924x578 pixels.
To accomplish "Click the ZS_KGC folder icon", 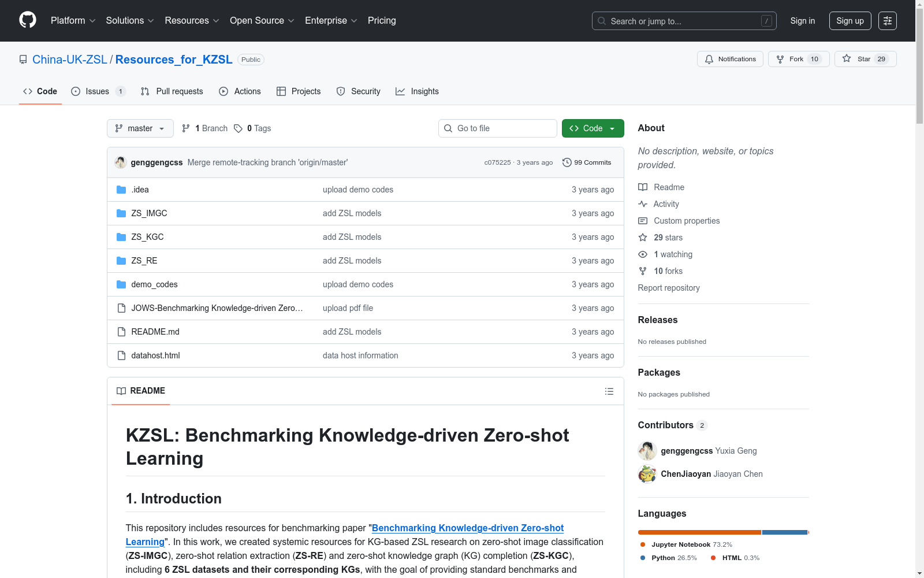I will point(121,237).
